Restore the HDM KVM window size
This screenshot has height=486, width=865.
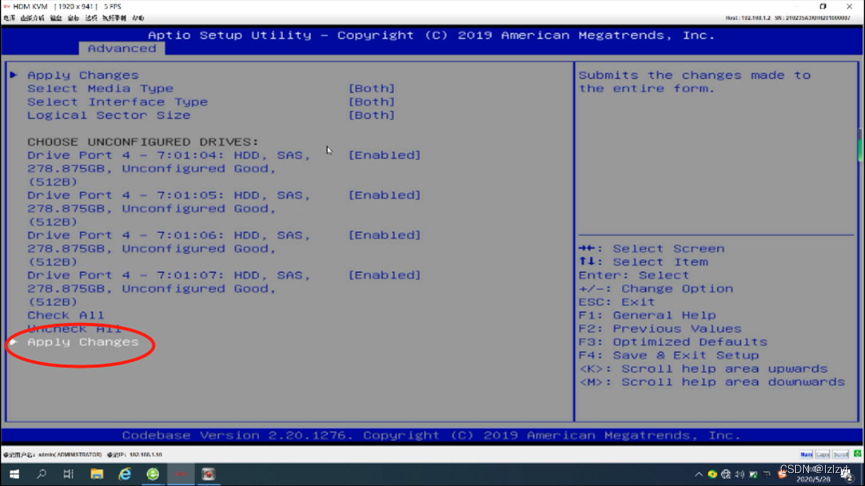coord(823,7)
